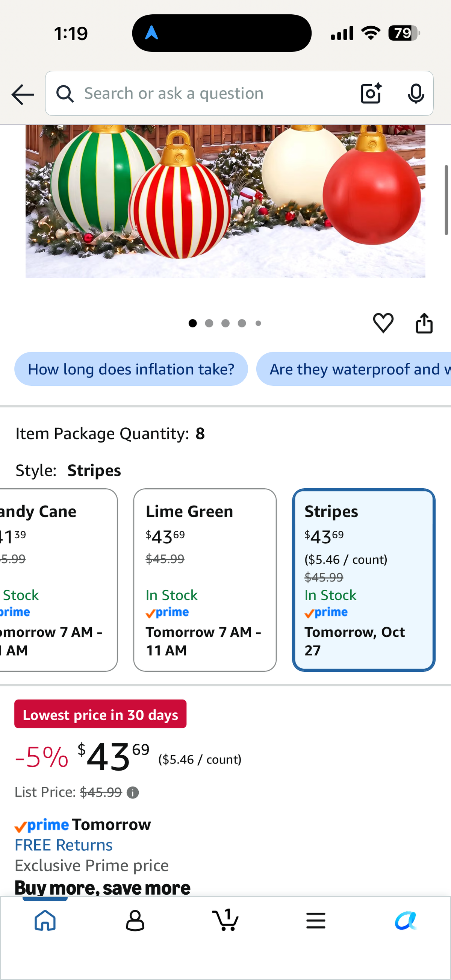Tap 'Are they waterproof' question chip
Viewport: 451px width, 980px height.
tap(354, 369)
